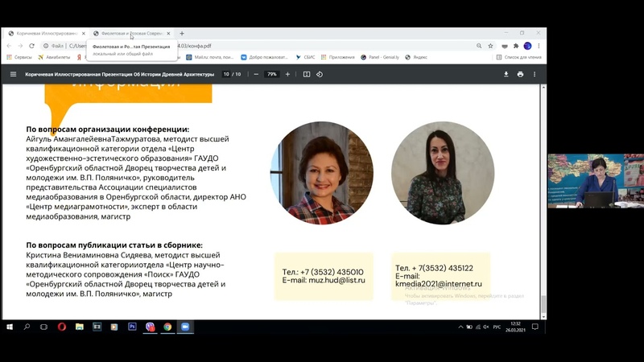This screenshot has height=362, width=644.
Task: Open Opera browser from taskbar
Action: click(x=62, y=327)
